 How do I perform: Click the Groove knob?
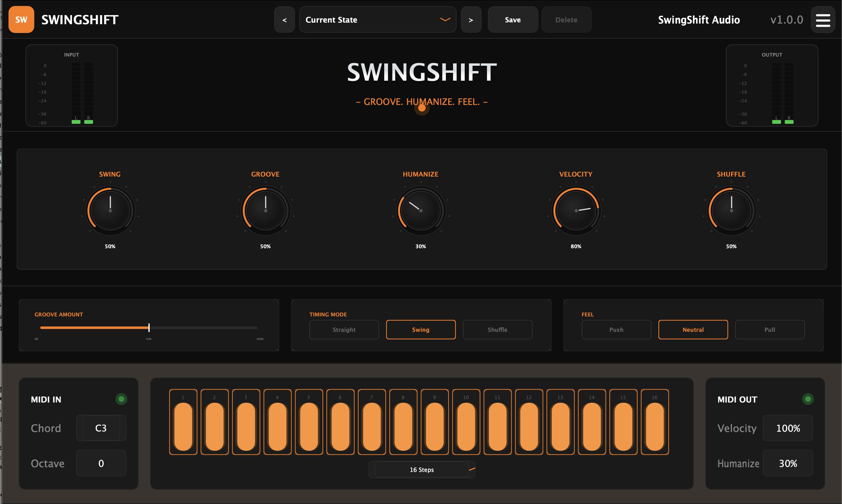point(265,211)
